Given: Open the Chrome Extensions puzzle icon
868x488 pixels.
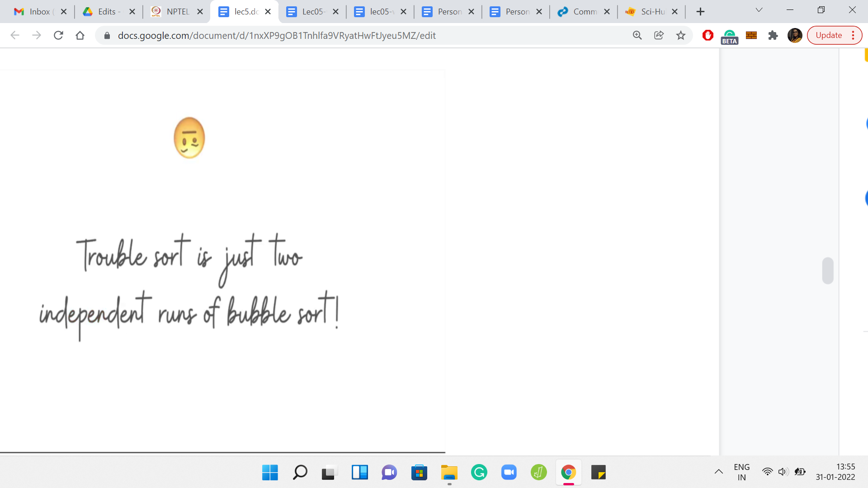Looking at the screenshot, I should tap(773, 35).
